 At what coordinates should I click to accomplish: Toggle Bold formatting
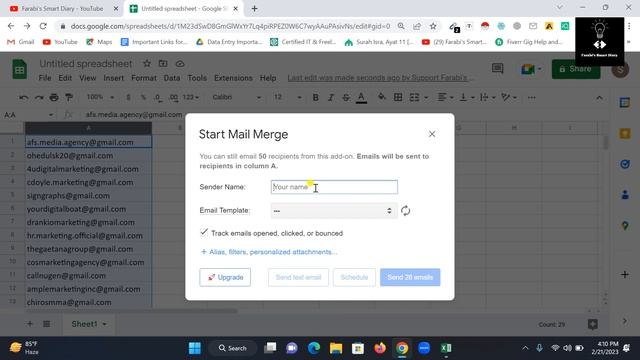click(315, 97)
